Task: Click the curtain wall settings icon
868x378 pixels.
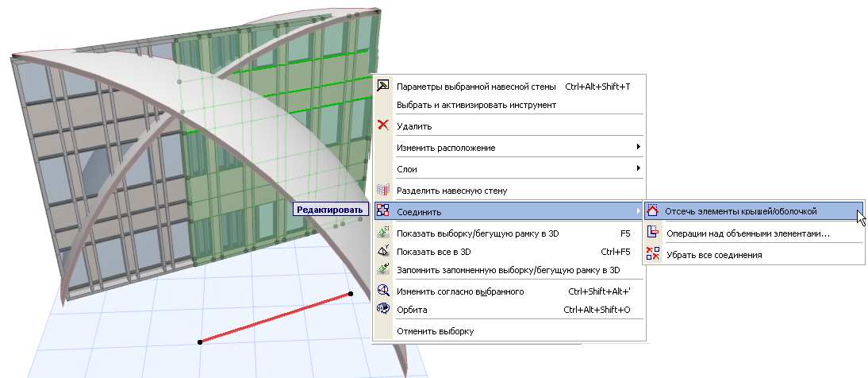Action: pyautogui.click(x=382, y=86)
